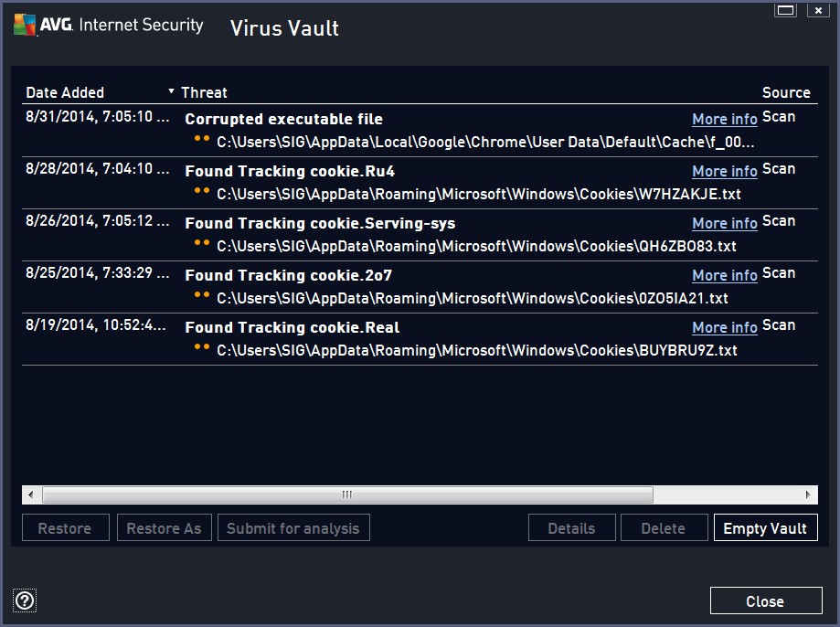Screen dimensions: 840x627
Task: Click the 0ZO5IA21.txt cookie path
Action: (472, 298)
